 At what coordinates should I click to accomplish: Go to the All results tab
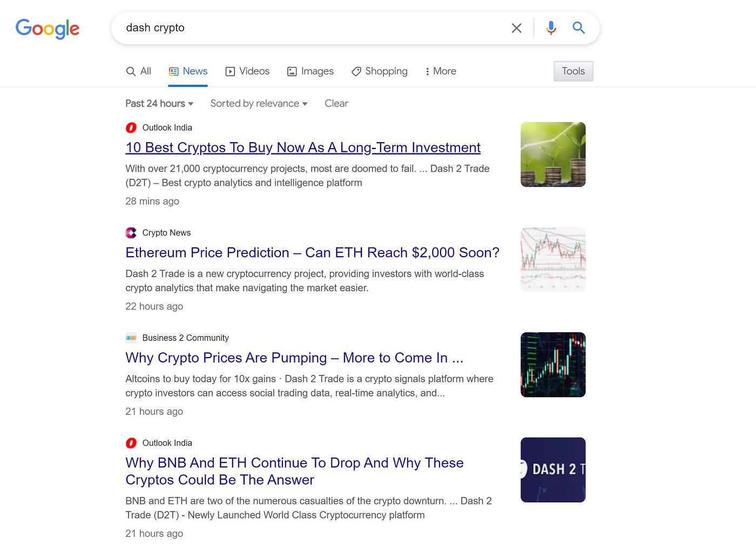(x=138, y=71)
